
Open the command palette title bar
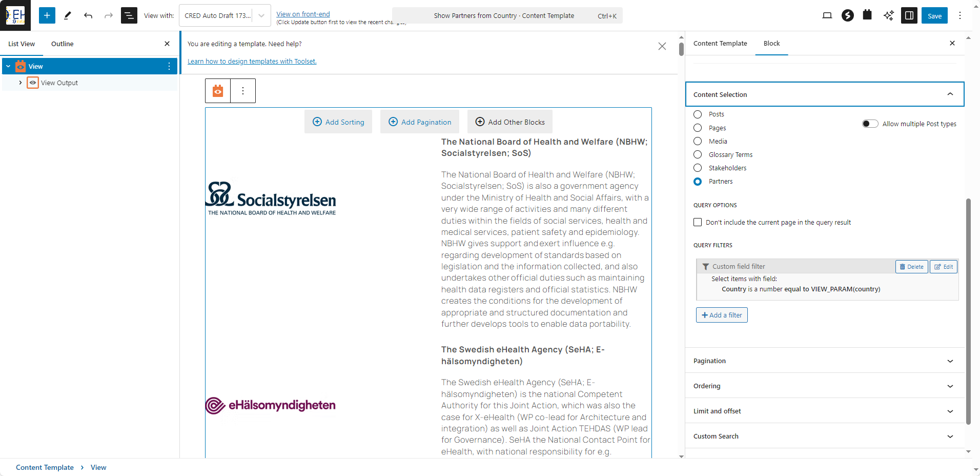point(507,15)
